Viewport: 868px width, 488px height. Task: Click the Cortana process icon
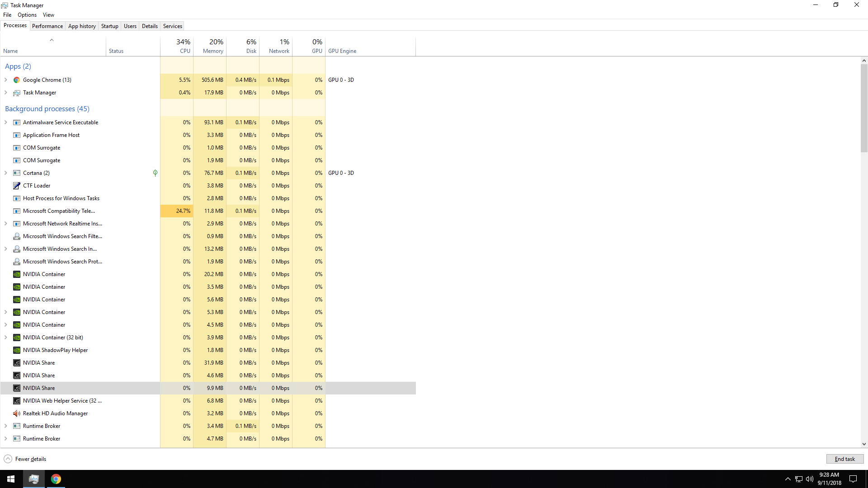point(17,173)
